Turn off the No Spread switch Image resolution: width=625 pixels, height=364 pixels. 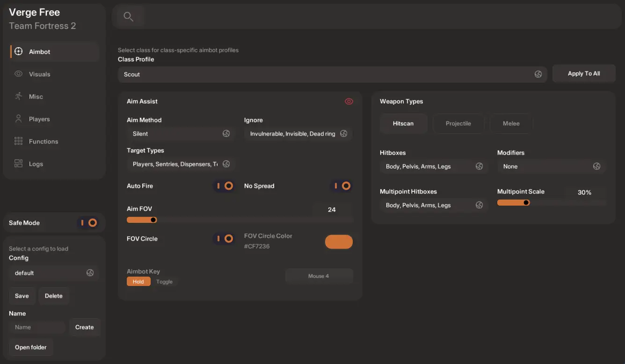[342, 186]
